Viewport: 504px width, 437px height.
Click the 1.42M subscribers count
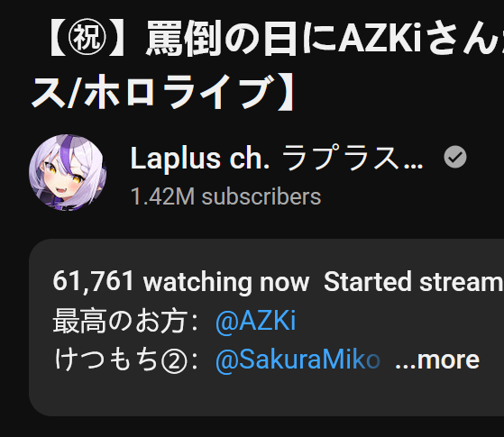(x=225, y=196)
